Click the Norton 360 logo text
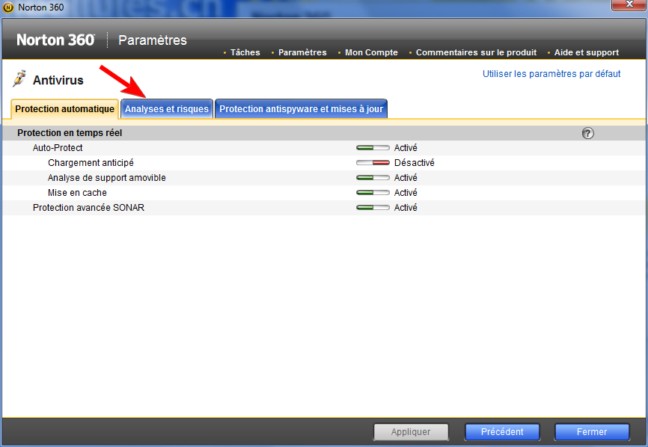This screenshot has height=447, width=648. pyautogui.click(x=55, y=40)
